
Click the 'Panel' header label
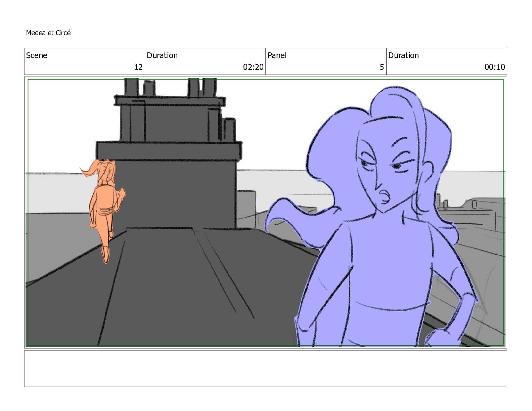click(x=277, y=55)
